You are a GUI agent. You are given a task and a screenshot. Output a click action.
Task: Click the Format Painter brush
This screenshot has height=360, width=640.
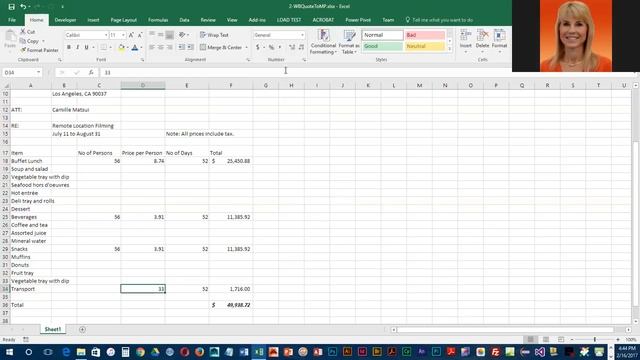click(x=23, y=50)
